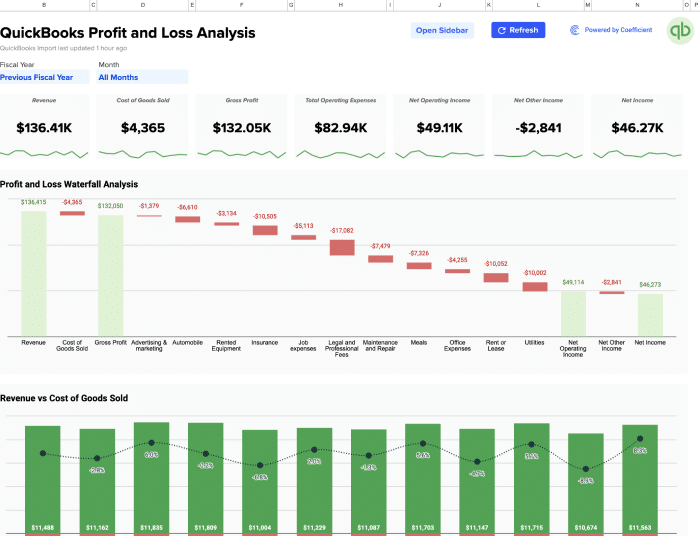Click the trend line point on the $11,563 bar

(640, 439)
